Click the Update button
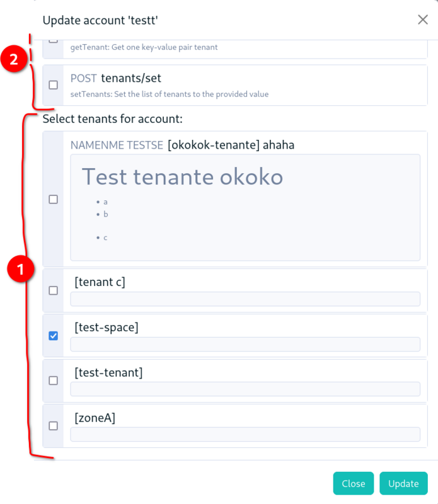The image size is (438, 504). 403,483
